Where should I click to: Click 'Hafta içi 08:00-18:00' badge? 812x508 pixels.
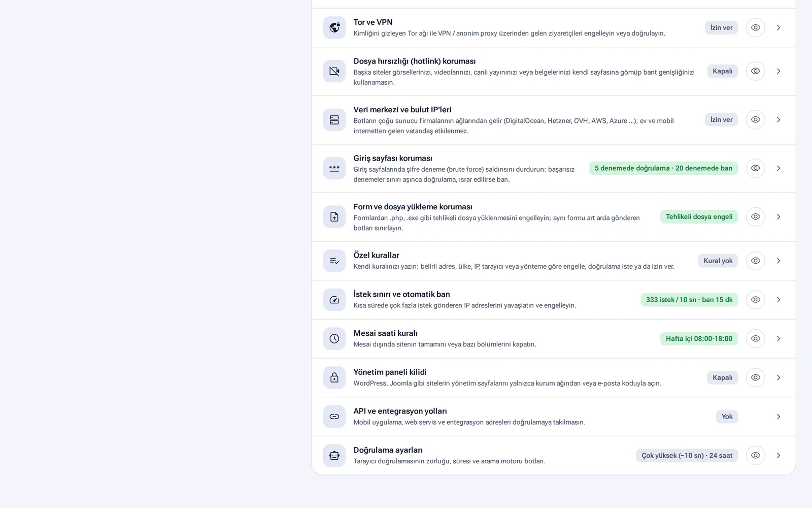[699, 338]
